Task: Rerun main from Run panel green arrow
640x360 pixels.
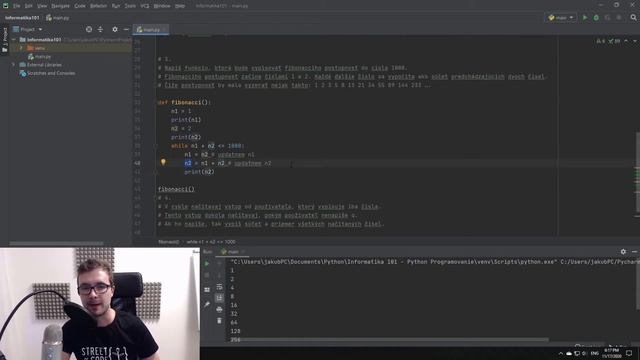Action: point(207,264)
